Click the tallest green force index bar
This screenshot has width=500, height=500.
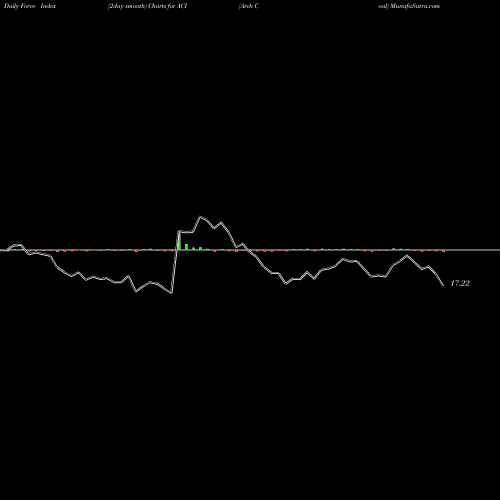(179, 241)
